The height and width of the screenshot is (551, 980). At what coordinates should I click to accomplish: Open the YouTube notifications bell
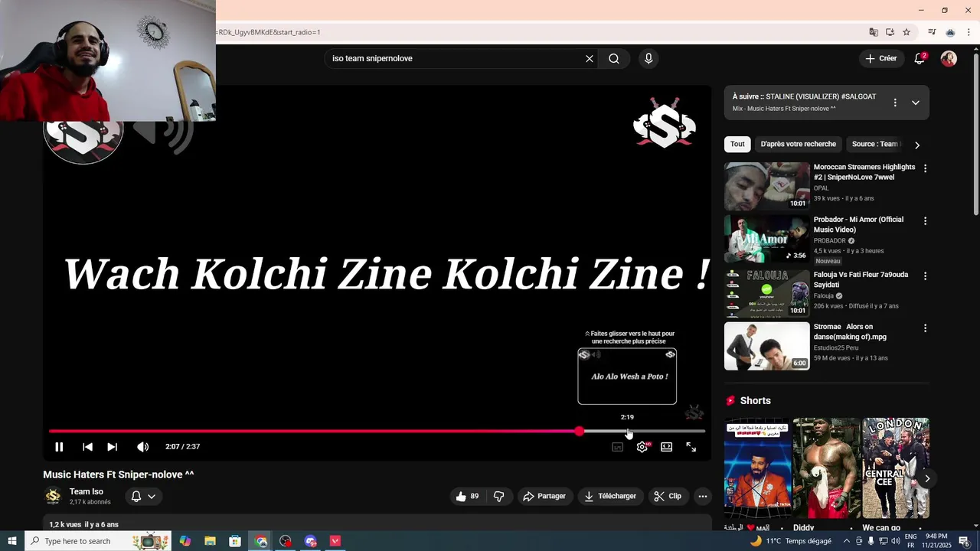[x=920, y=59]
